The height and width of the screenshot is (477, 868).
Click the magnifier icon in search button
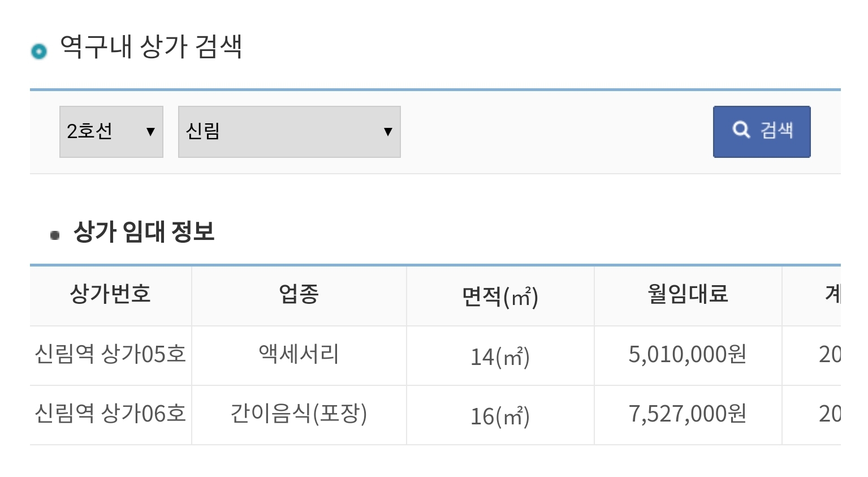click(741, 130)
